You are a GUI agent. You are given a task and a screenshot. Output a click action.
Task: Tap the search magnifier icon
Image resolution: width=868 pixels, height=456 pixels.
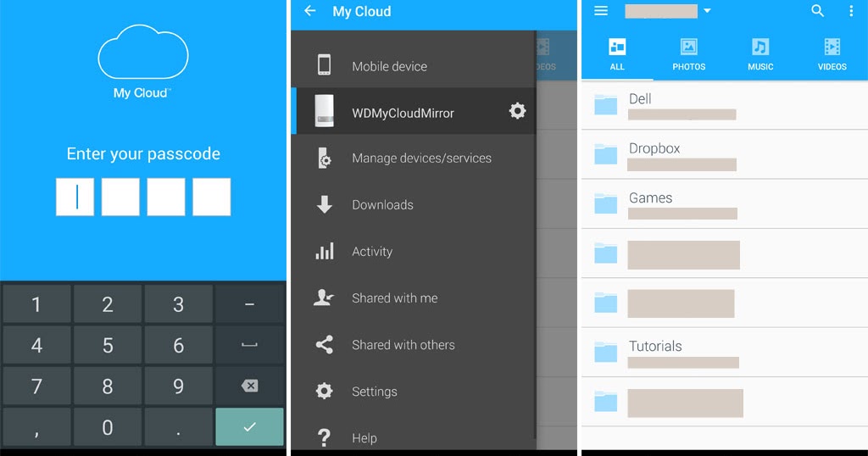pos(818,10)
